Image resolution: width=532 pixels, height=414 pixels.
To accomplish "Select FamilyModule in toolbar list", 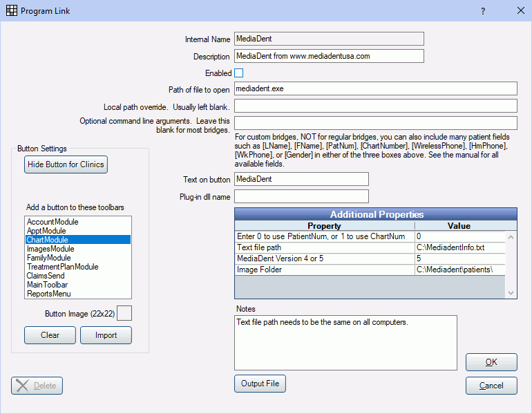I will point(78,258).
